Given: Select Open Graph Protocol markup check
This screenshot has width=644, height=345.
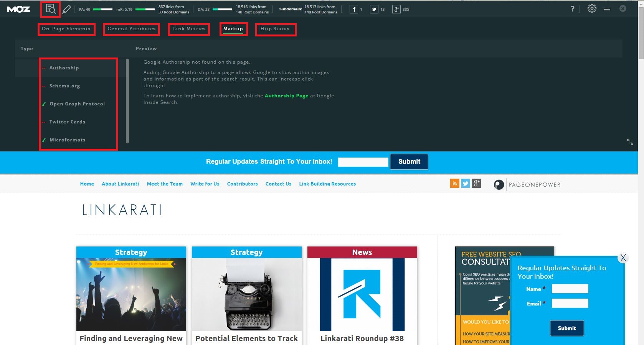Looking at the screenshot, I should point(77,103).
